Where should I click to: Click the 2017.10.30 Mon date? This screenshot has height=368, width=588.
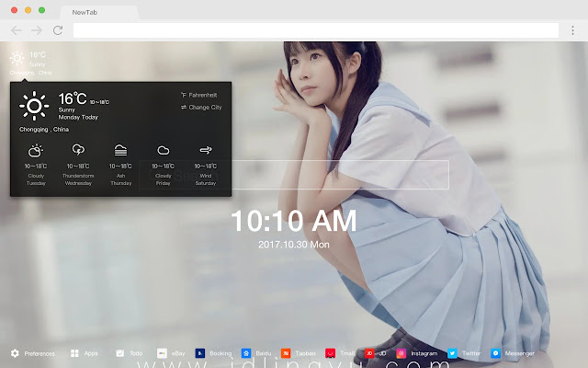click(294, 245)
